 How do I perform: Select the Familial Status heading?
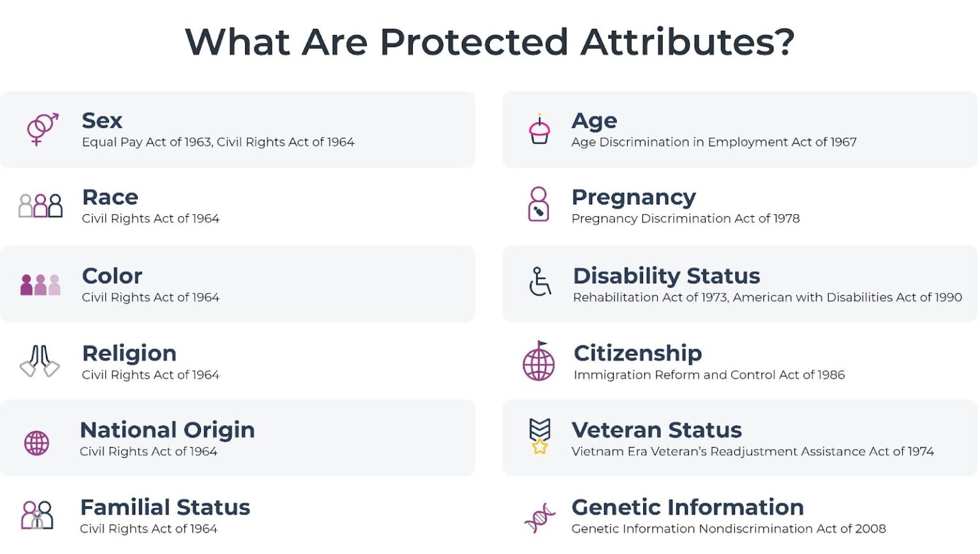(165, 507)
